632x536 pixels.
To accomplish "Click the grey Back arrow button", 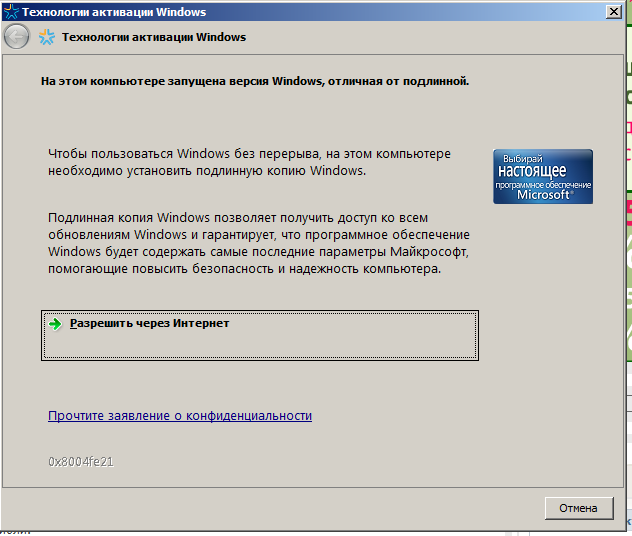I will tap(16, 37).
